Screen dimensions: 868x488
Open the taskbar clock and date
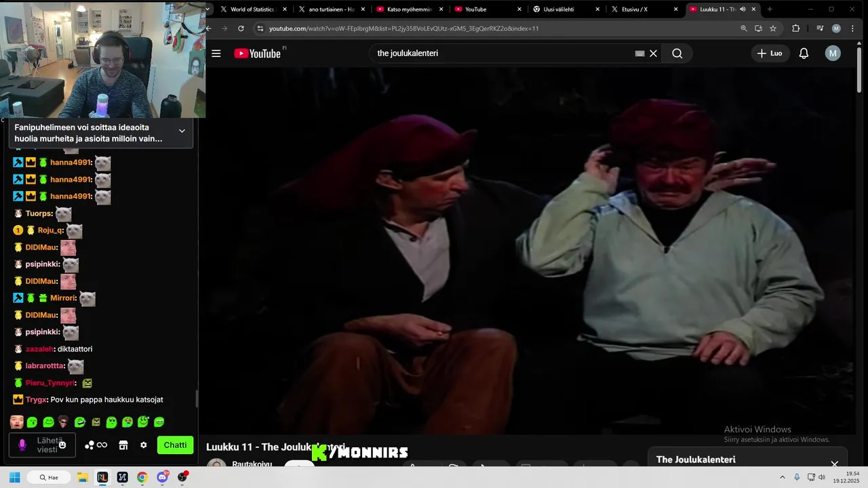(847, 477)
